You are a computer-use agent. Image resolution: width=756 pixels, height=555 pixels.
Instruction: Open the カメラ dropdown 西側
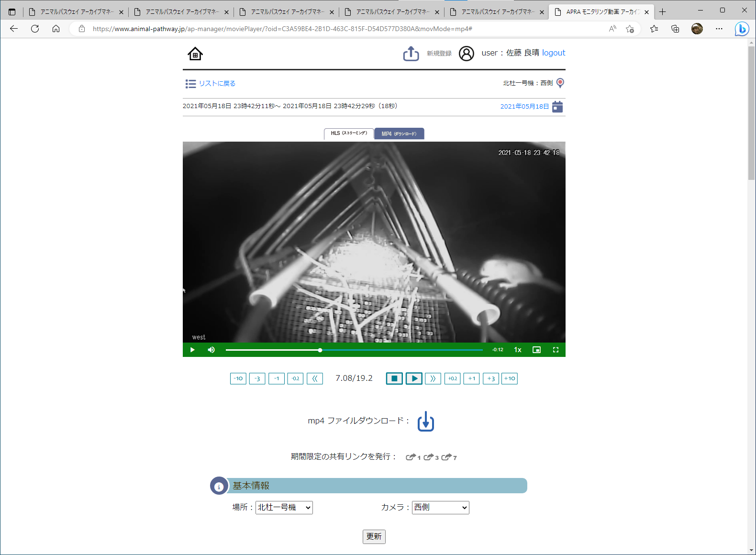pyautogui.click(x=441, y=508)
